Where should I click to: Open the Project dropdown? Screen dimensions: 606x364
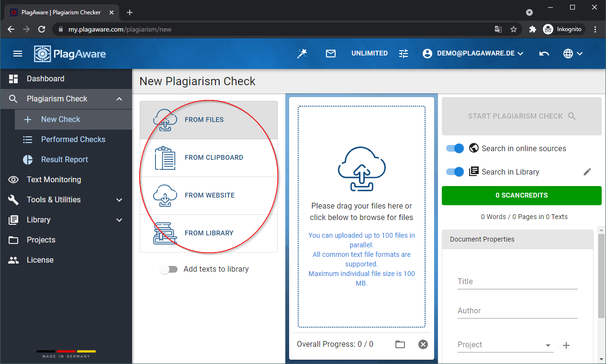505,345
